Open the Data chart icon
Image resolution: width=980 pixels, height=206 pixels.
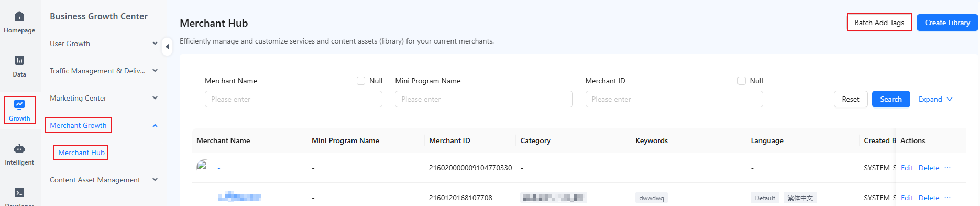(x=19, y=60)
